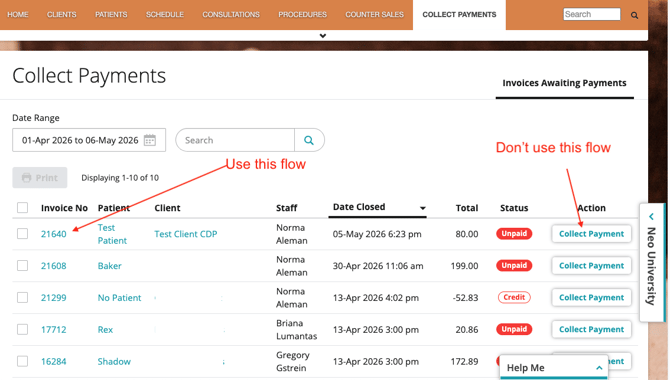Click the Staff column header
670x380 pixels.
pyautogui.click(x=286, y=208)
